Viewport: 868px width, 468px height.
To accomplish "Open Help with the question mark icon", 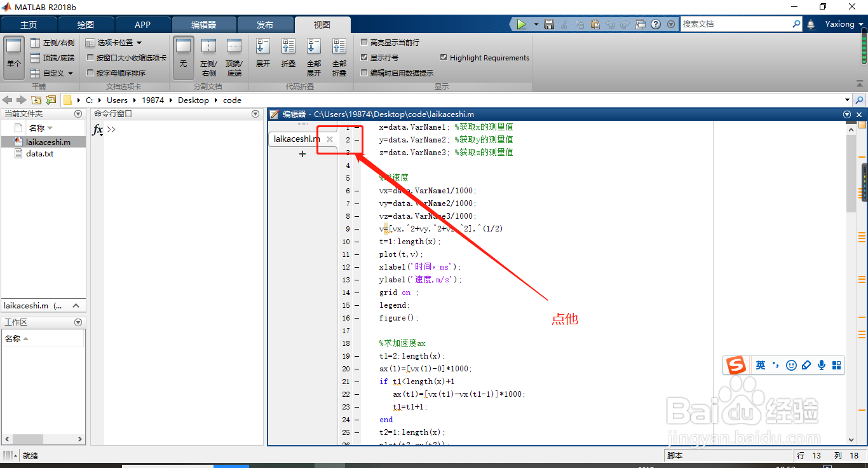I will (x=656, y=24).
